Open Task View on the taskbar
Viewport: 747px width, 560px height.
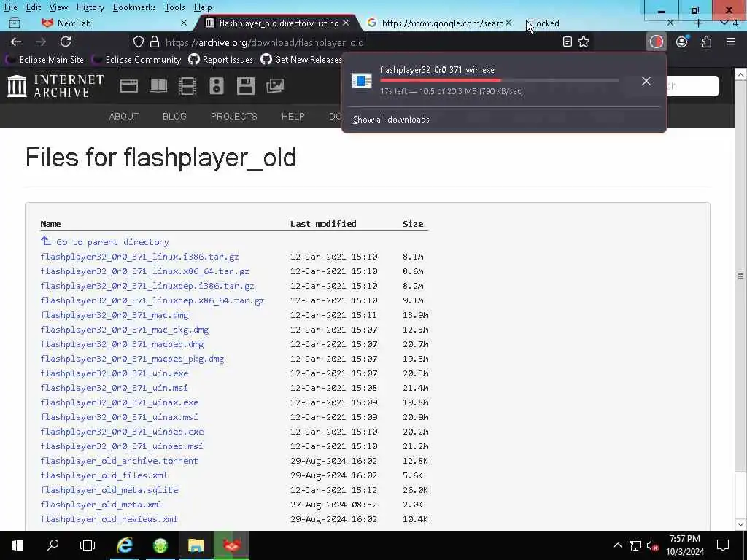point(88,545)
